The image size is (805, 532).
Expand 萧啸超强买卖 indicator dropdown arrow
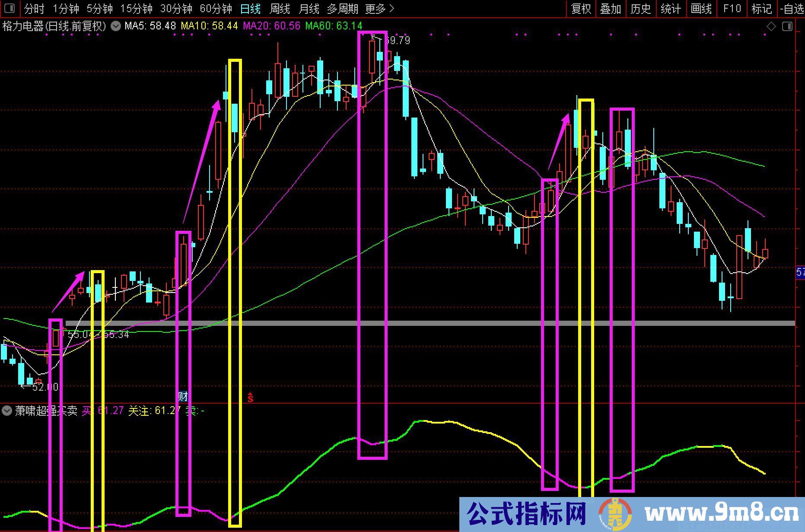click(x=7, y=410)
